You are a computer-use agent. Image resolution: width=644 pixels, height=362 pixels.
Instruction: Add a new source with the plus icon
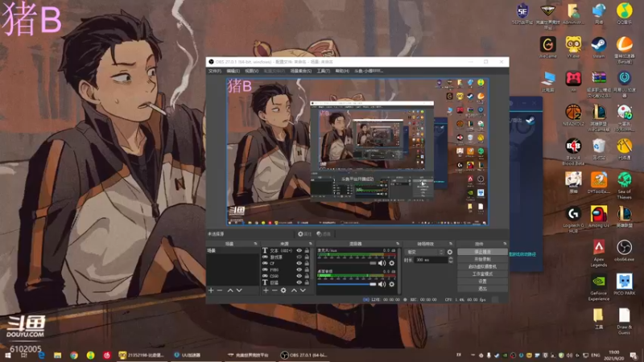(x=266, y=290)
